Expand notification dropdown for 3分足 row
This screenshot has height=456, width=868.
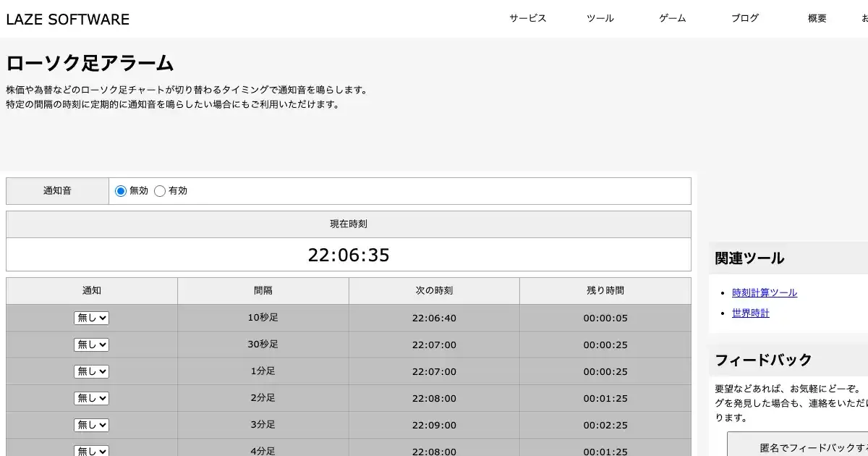(91, 425)
